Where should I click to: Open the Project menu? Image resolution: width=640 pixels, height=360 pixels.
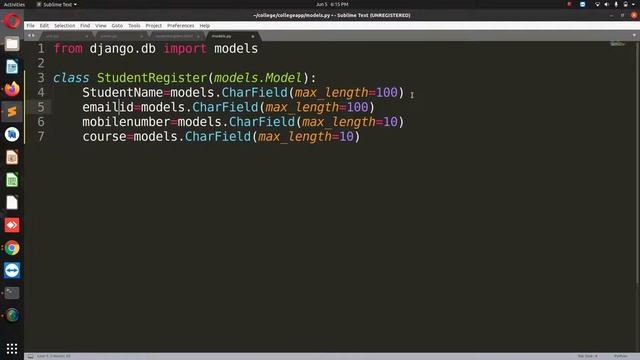(153, 25)
